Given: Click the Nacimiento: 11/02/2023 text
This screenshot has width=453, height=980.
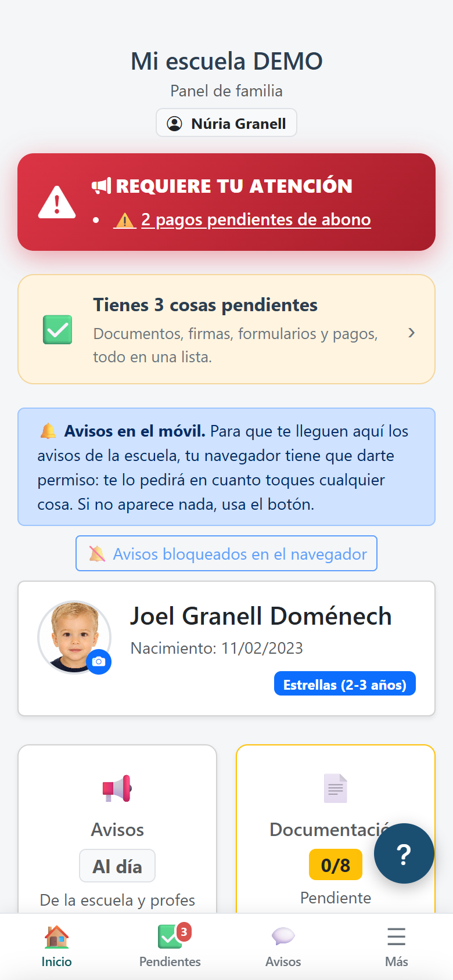Looking at the screenshot, I should point(217,648).
